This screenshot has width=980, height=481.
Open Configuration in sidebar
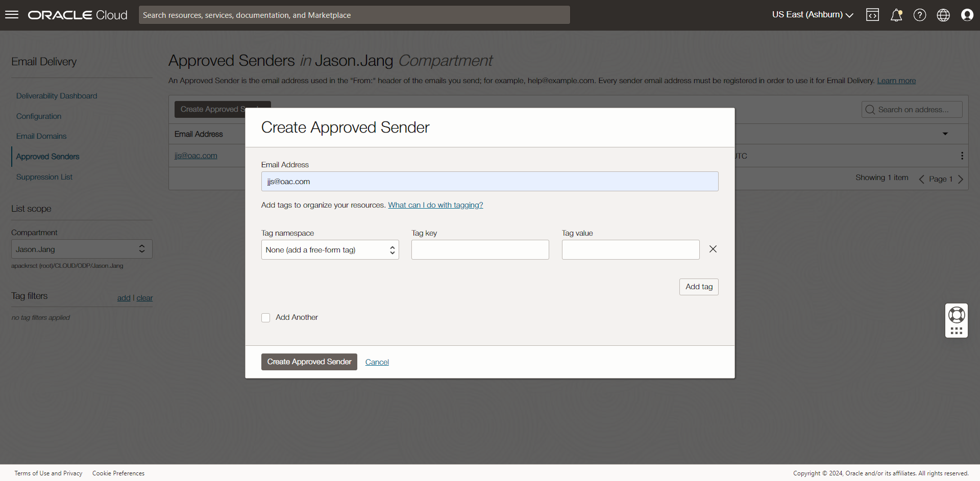(39, 116)
